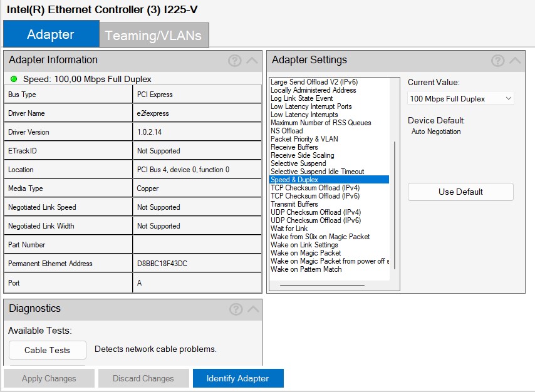This screenshot has height=392, width=535.
Task: Select Wake on Magic Packet setting
Action: tap(306, 253)
